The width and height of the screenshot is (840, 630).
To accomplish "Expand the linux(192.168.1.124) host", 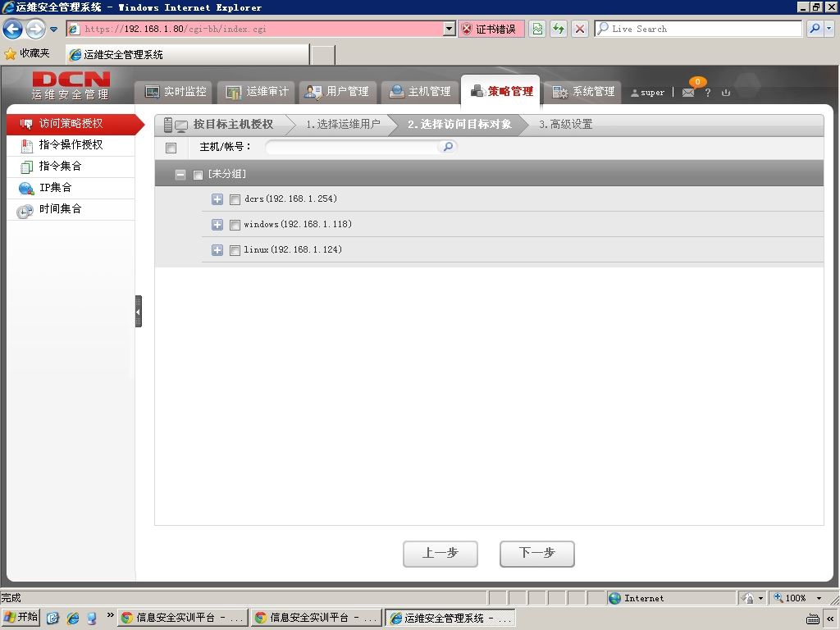I will 217,249.
